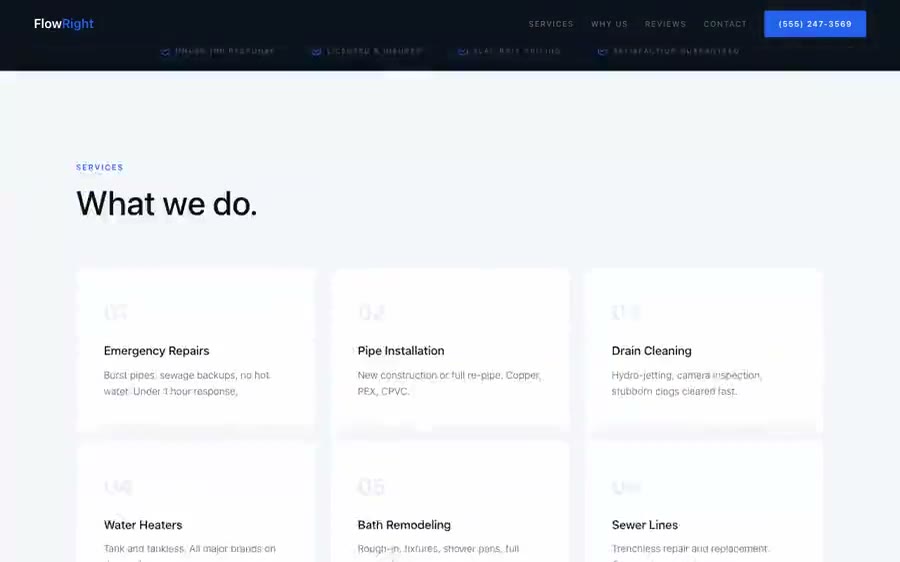Click the 'Burst pipes, sewage backups' description
This screenshot has height=562, width=900.
coord(187,383)
